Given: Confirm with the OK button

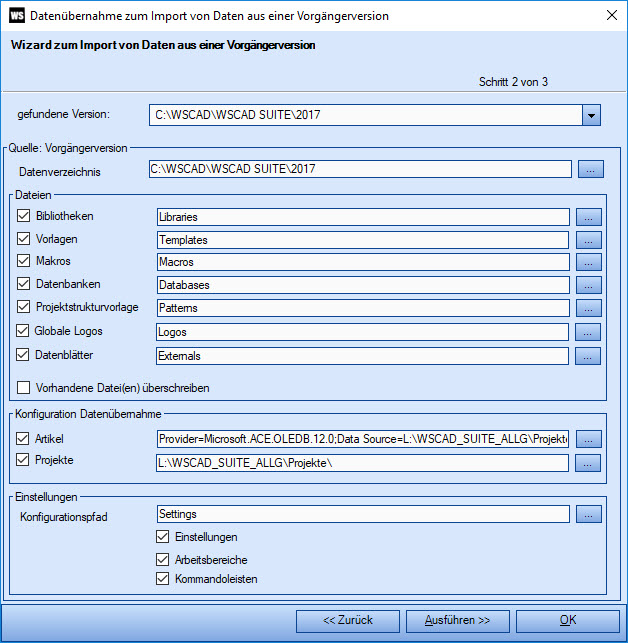Looking at the screenshot, I should (x=568, y=621).
